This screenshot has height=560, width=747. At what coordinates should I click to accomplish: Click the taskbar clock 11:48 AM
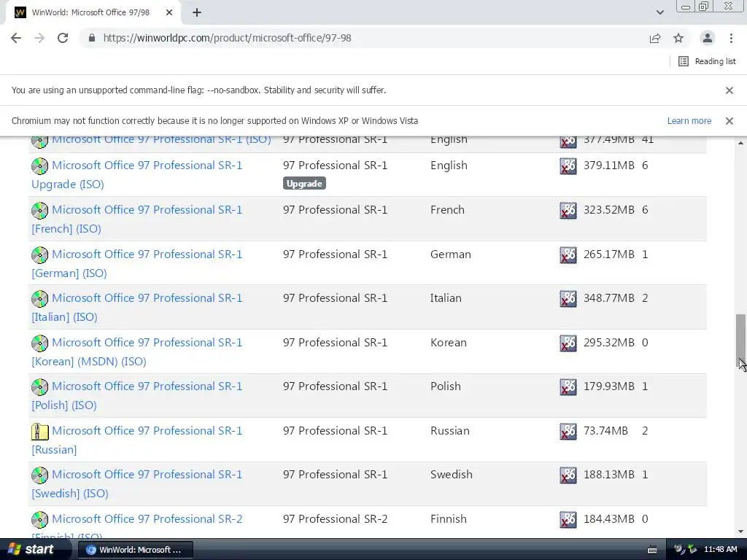coord(720,549)
